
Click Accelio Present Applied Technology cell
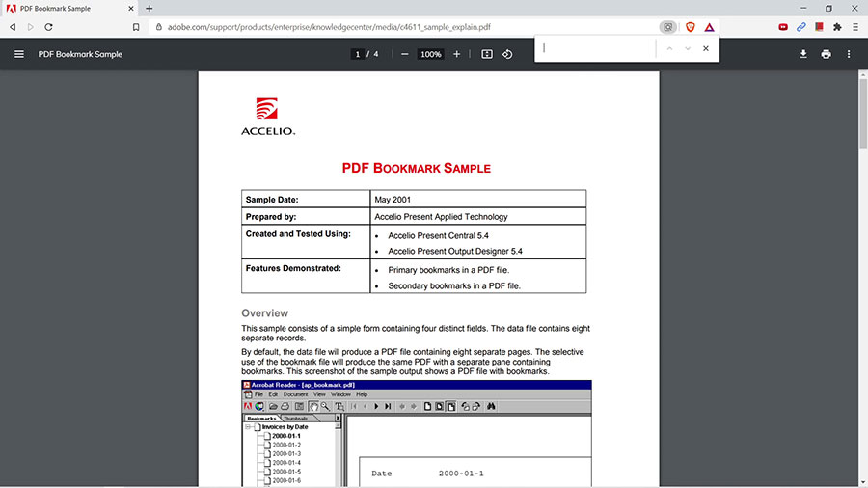click(x=478, y=216)
